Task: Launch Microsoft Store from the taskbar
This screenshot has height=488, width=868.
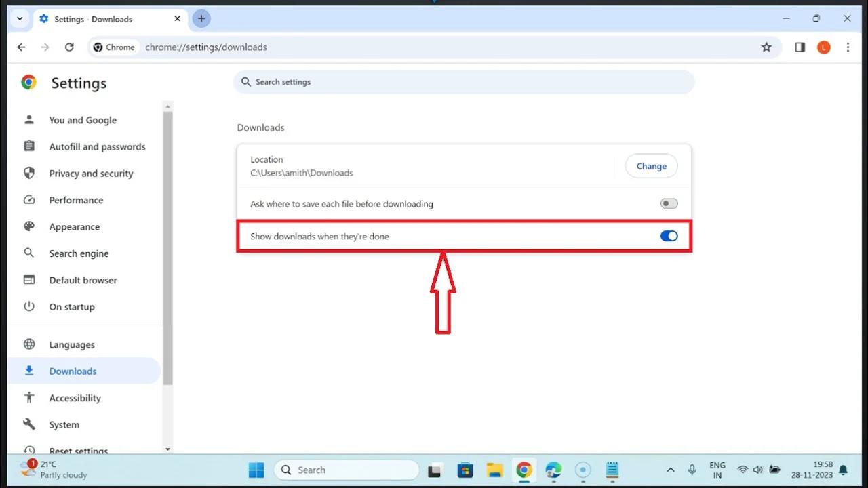Action: [465, 470]
